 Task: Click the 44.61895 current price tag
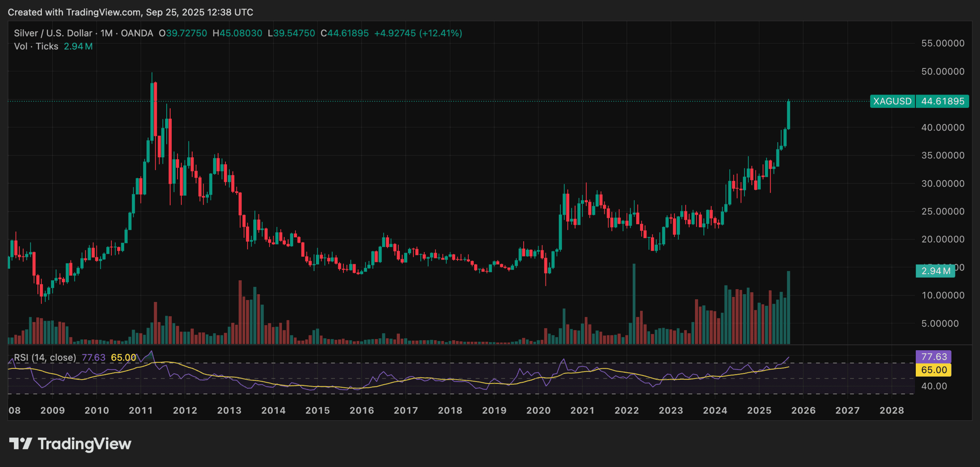pyautogui.click(x=942, y=101)
